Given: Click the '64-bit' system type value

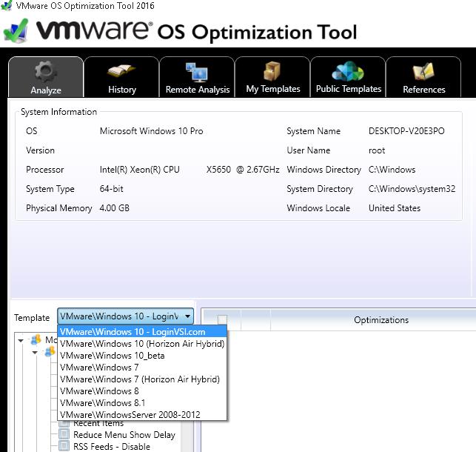Looking at the screenshot, I should click(x=111, y=189).
